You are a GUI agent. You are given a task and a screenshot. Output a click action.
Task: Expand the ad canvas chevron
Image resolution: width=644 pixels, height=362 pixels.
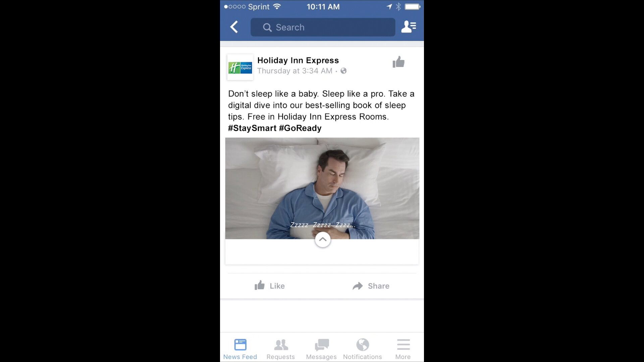click(x=323, y=239)
